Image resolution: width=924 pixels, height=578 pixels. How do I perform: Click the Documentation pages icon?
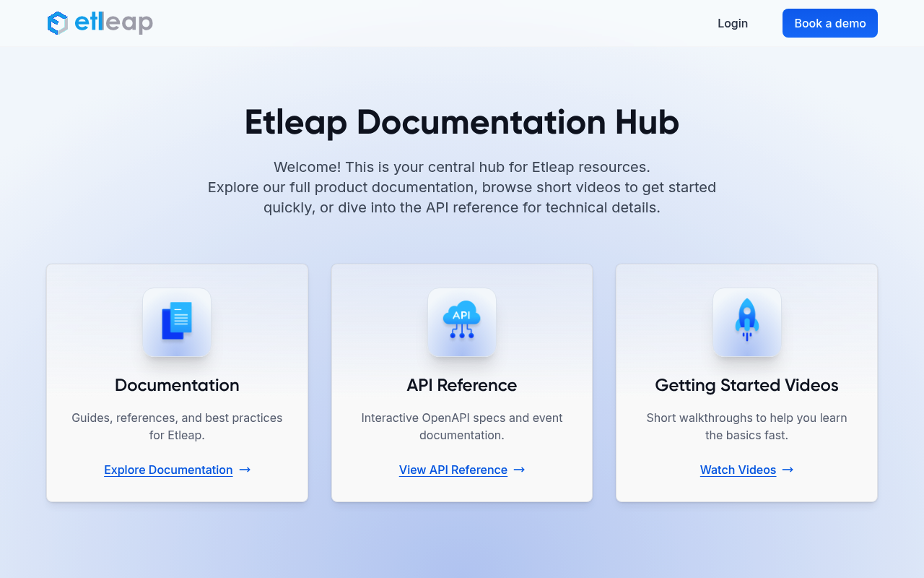[x=177, y=322]
